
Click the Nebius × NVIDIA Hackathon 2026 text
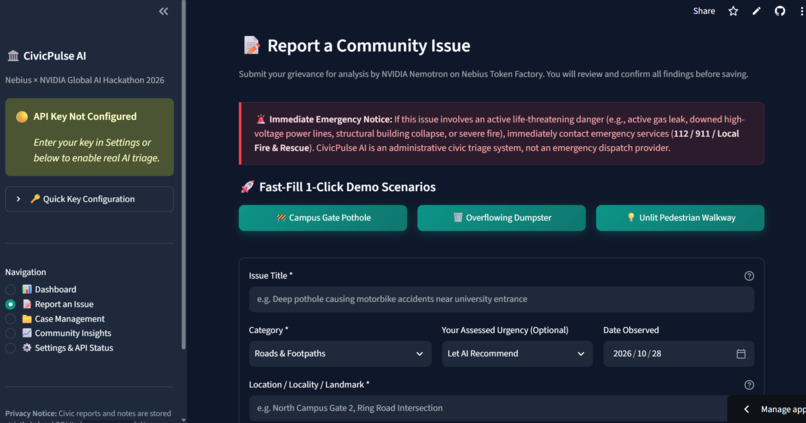85,80
